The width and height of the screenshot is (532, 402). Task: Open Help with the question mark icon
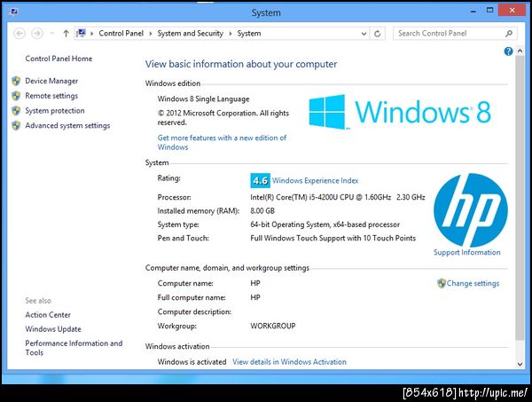[508, 51]
